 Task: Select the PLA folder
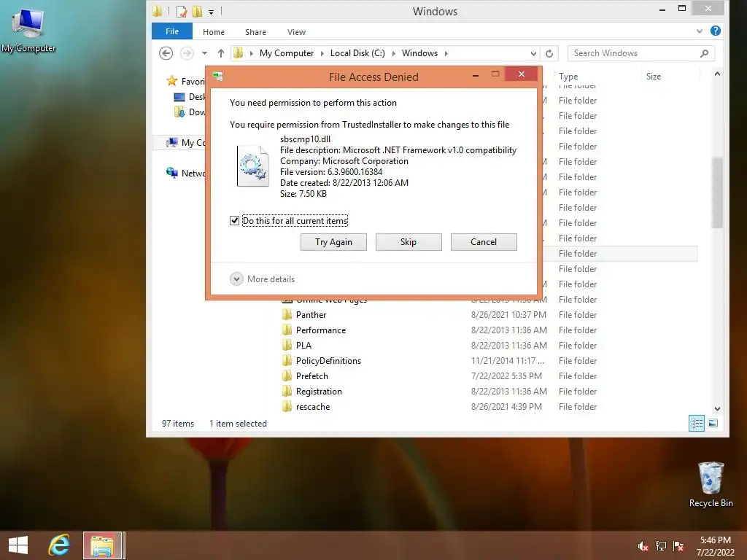303,345
